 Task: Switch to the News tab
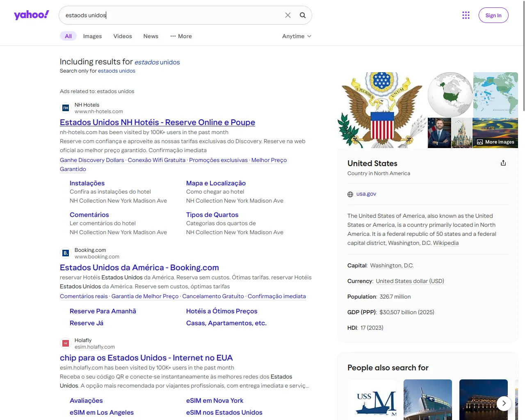click(x=151, y=36)
